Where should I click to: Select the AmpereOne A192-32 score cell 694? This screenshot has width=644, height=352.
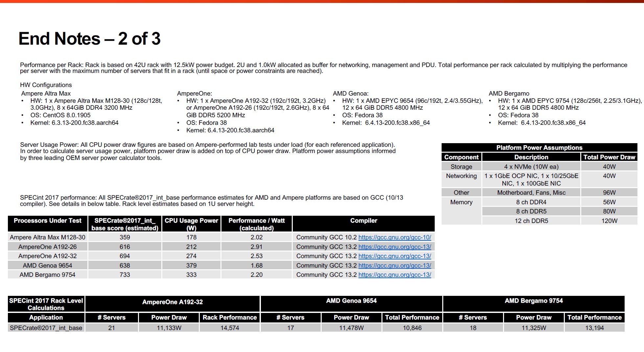tap(125, 256)
